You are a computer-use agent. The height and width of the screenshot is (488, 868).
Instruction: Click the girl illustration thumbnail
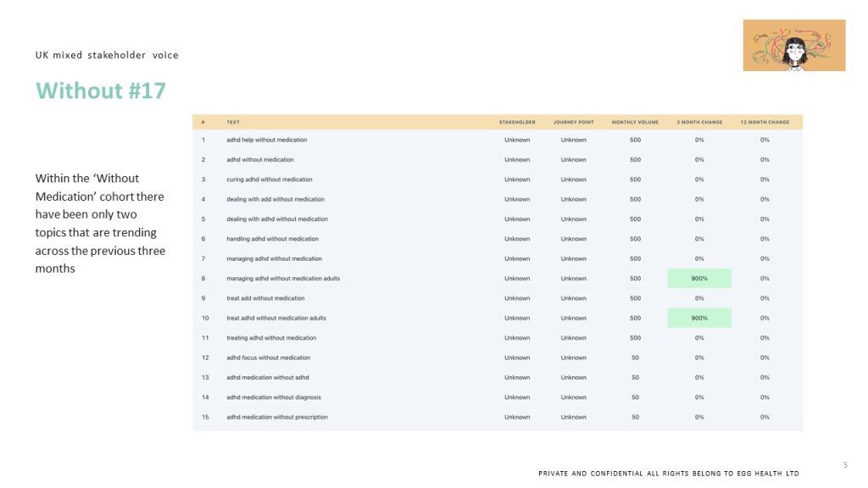pos(793,46)
